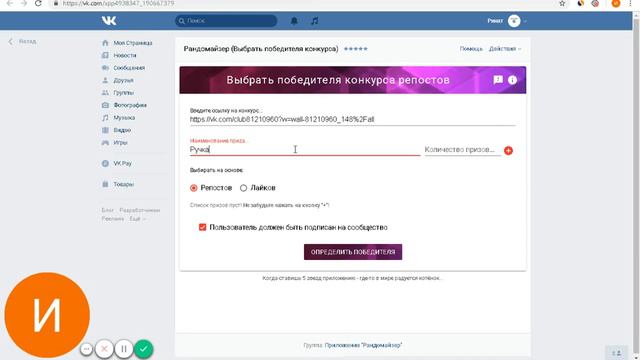The image size is (640, 360).
Task: Open the Приложение "Рандомайзер" group link
Action: point(363,345)
